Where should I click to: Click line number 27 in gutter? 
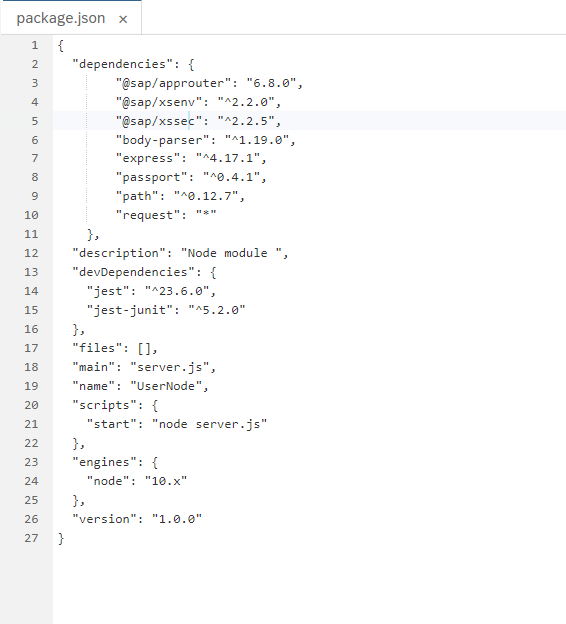pyautogui.click(x=31, y=538)
